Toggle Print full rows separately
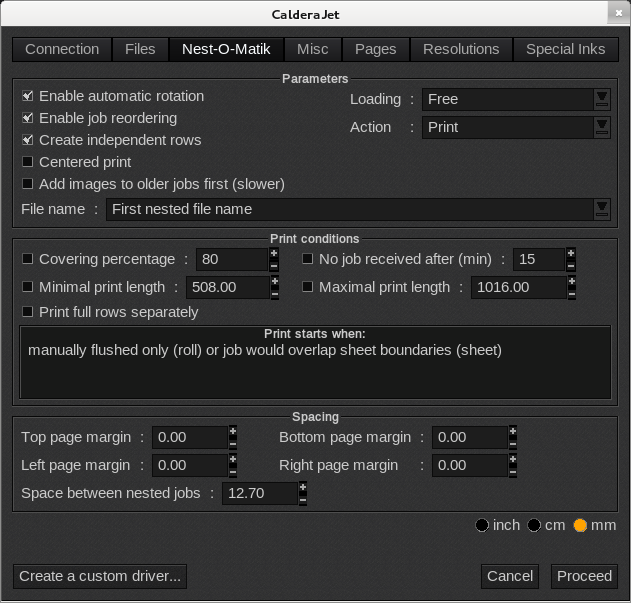Viewport: 631px width, 603px height. tap(28, 312)
